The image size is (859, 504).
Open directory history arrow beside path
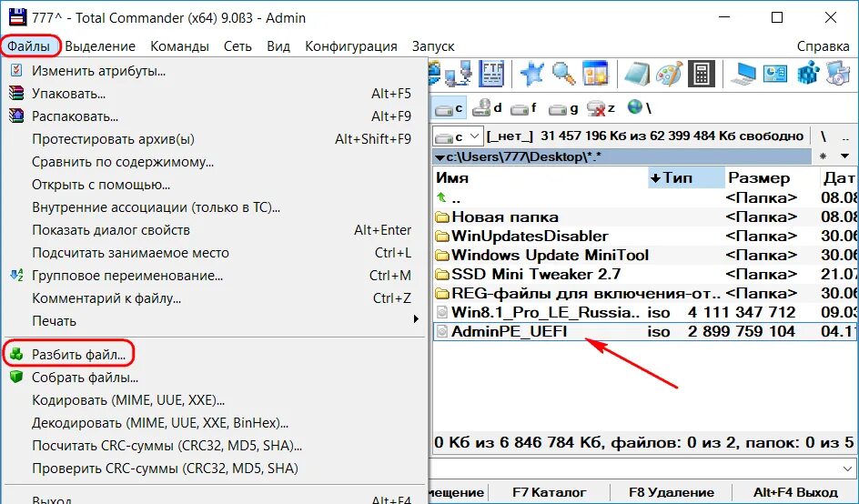coord(440,157)
